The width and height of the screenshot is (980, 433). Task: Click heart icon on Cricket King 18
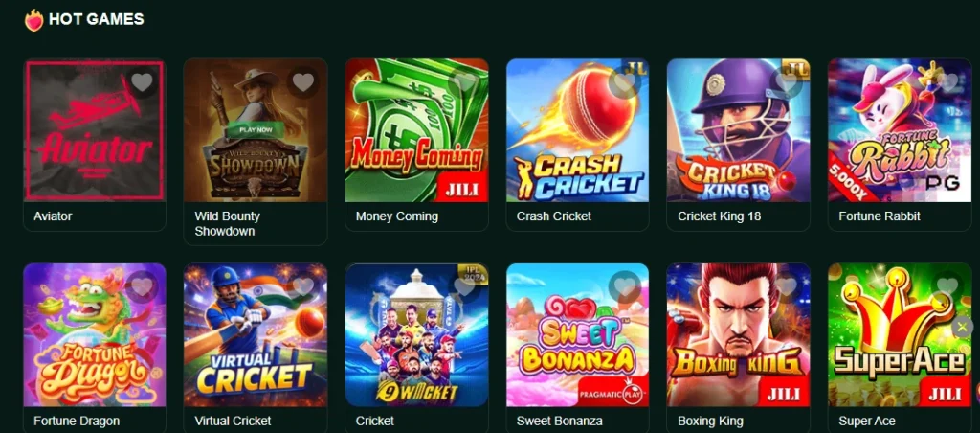[x=787, y=82]
